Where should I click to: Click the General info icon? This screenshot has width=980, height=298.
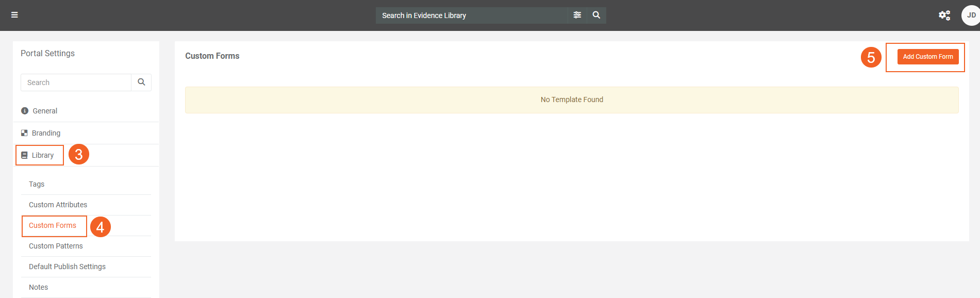tap(25, 111)
